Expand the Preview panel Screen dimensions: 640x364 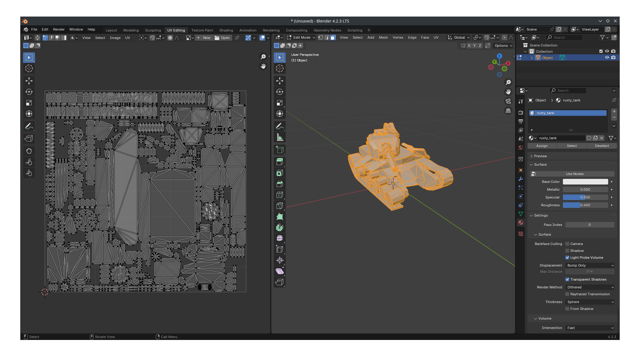[x=540, y=156]
